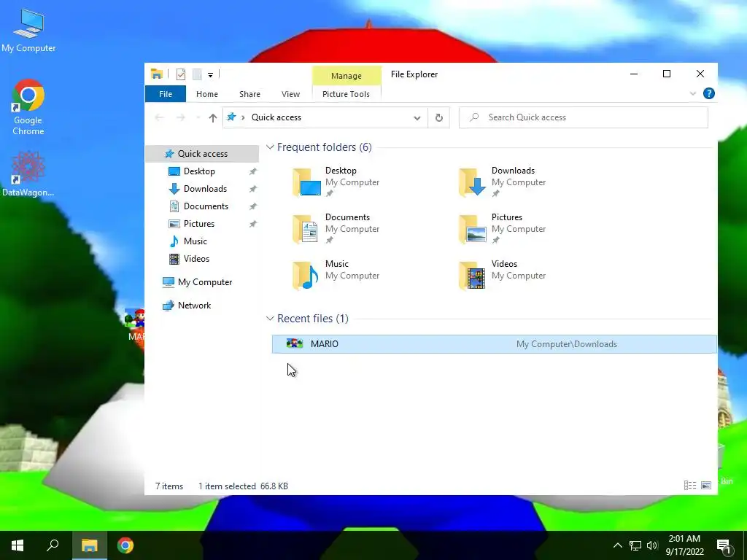Open Help with the blue question icon

pyautogui.click(x=709, y=93)
